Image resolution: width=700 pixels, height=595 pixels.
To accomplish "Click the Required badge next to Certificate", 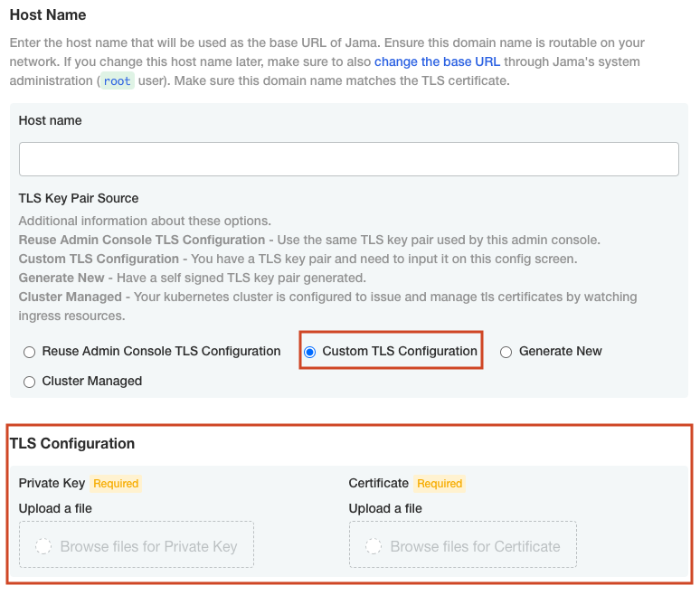I will [440, 484].
